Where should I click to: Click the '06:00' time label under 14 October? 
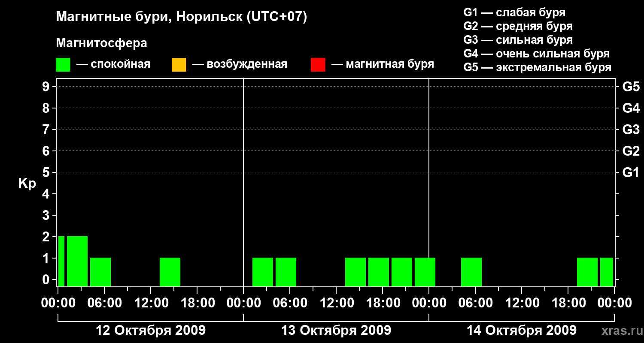(475, 303)
